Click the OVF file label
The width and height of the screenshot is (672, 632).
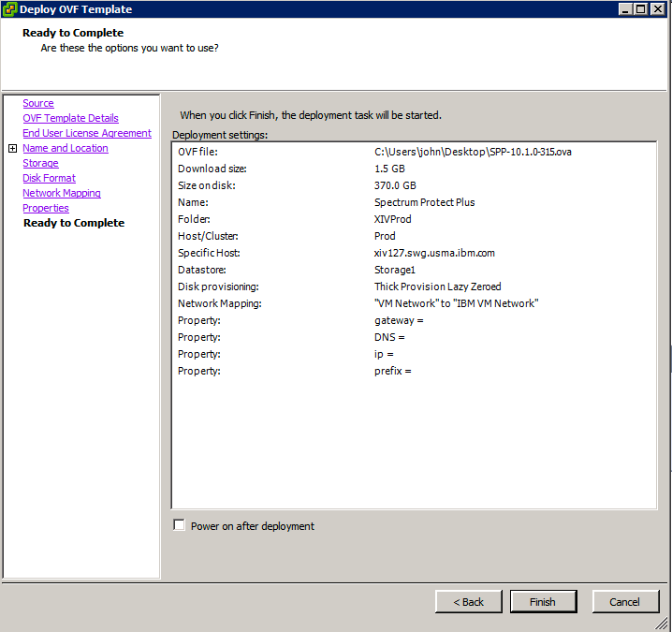tap(198, 152)
